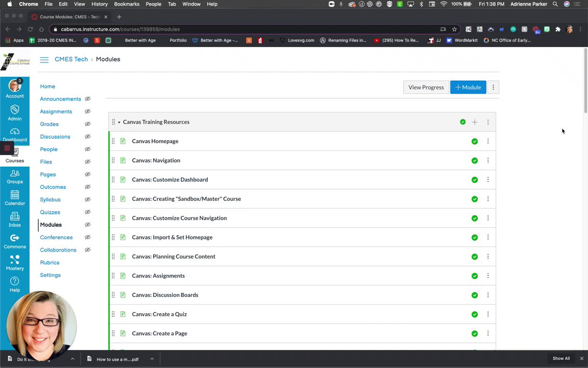Open the Canvas Inbox icon

(x=15, y=219)
